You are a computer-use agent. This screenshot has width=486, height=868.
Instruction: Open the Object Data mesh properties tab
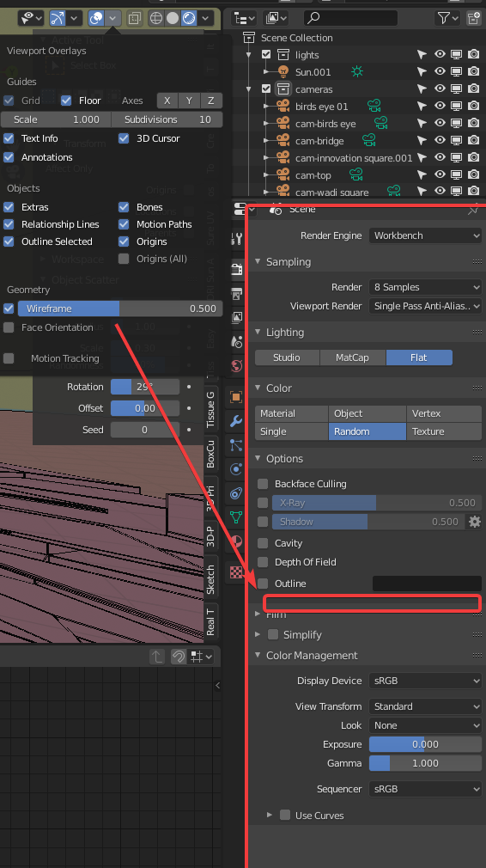pos(237,517)
